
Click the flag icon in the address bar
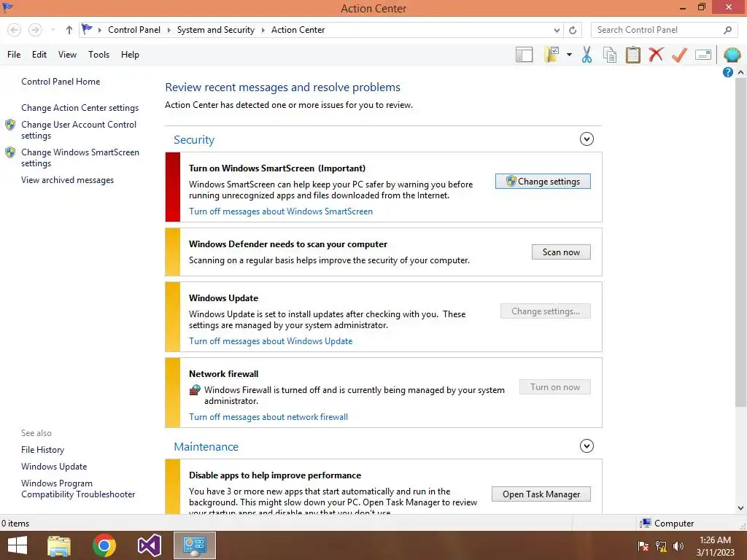87,29
